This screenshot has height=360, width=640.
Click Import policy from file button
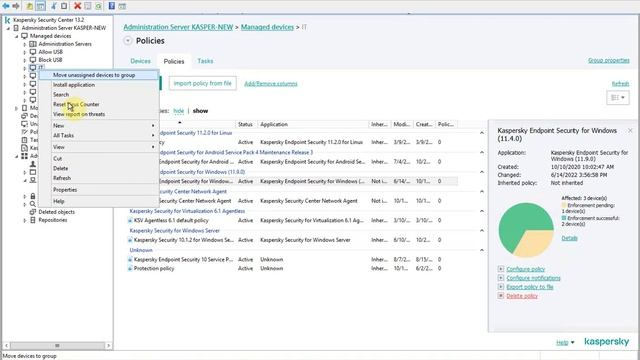tap(202, 83)
